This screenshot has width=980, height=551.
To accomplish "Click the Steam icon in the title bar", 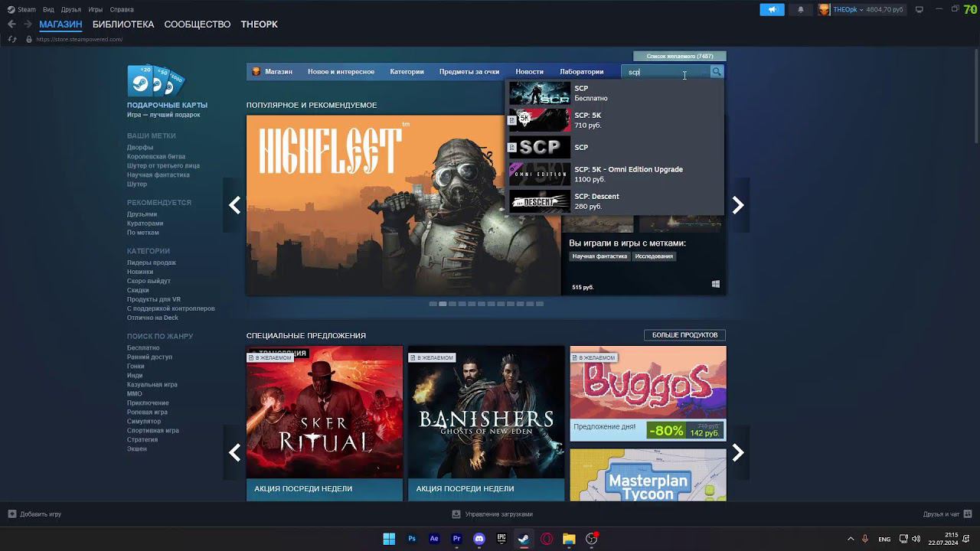I will [x=10, y=9].
